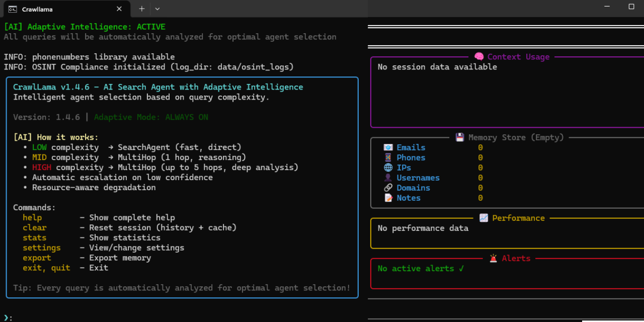The width and height of the screenshot is (644, 322).
Task: Click the 'help' command in the list
Action: point(32,218)
